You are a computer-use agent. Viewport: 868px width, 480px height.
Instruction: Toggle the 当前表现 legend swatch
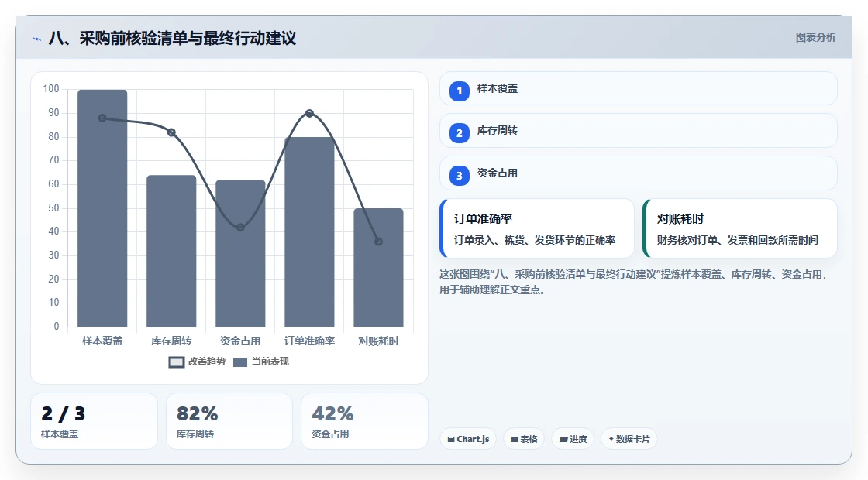(x=239, y=362)
